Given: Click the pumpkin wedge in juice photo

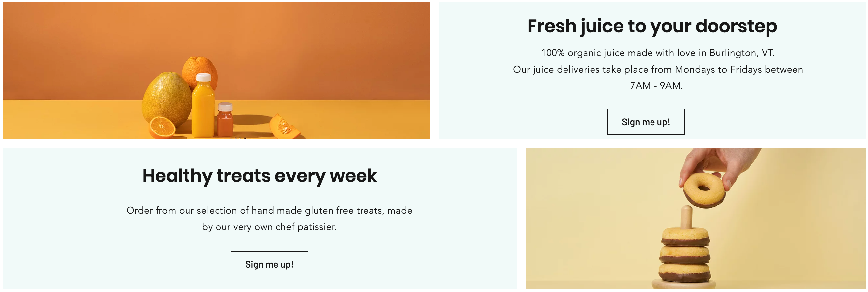Looking at the screenshot, I should (284, 126).
